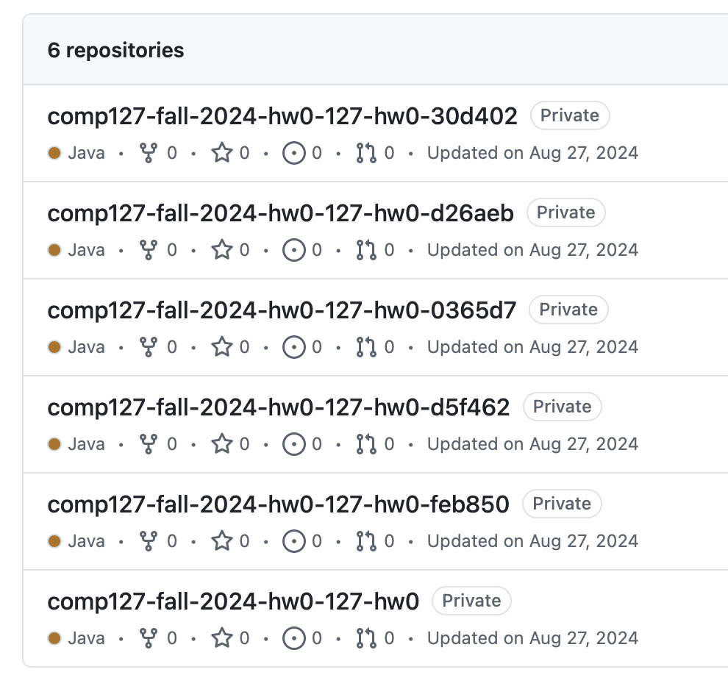Click the star icon for feb850 repo
Viewport: 728px width, 700px height.
click(221, 541)
